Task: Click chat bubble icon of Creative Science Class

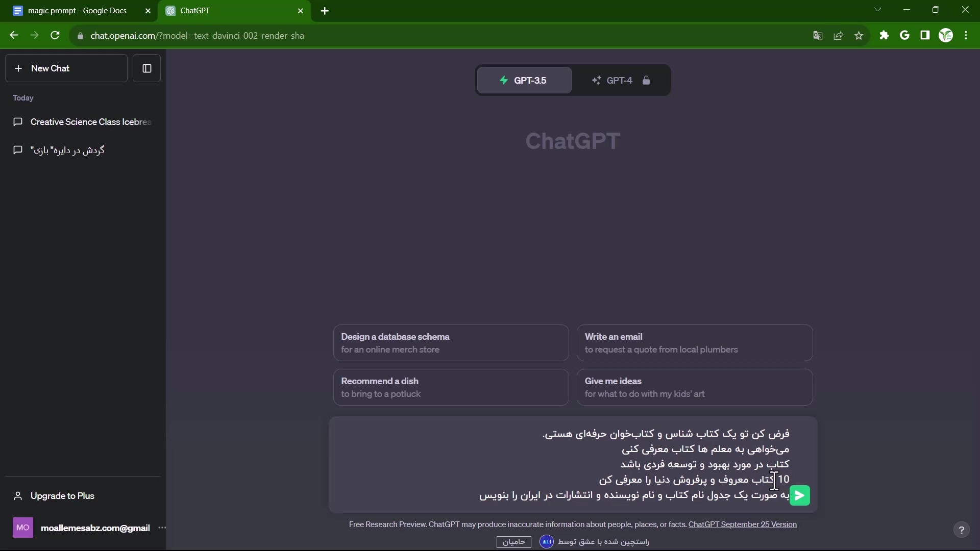Action: (18, 122)
